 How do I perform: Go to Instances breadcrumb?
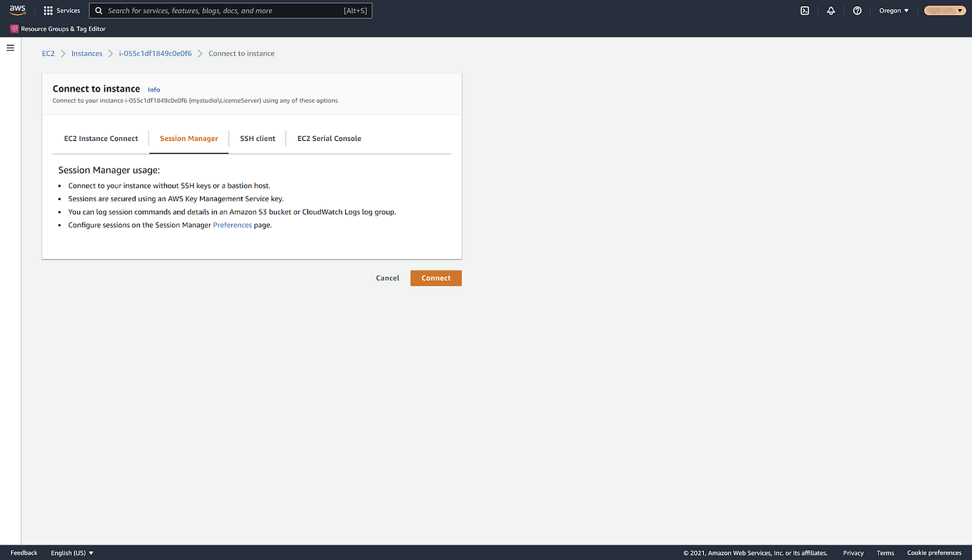point(87,53)
